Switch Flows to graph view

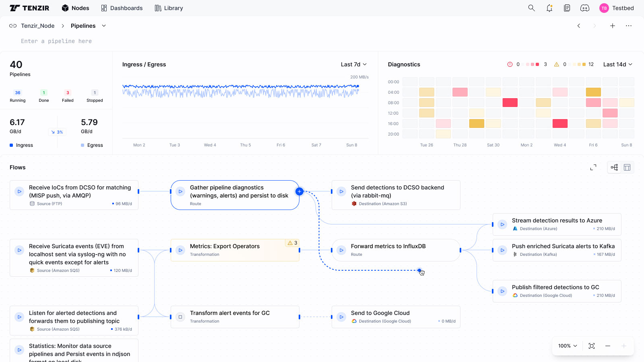click(614, 167)
